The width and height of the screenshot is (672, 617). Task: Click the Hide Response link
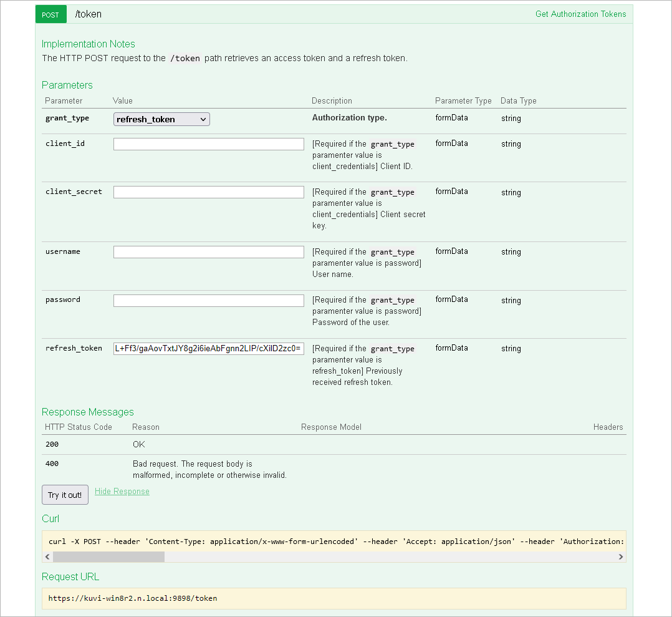122,492
